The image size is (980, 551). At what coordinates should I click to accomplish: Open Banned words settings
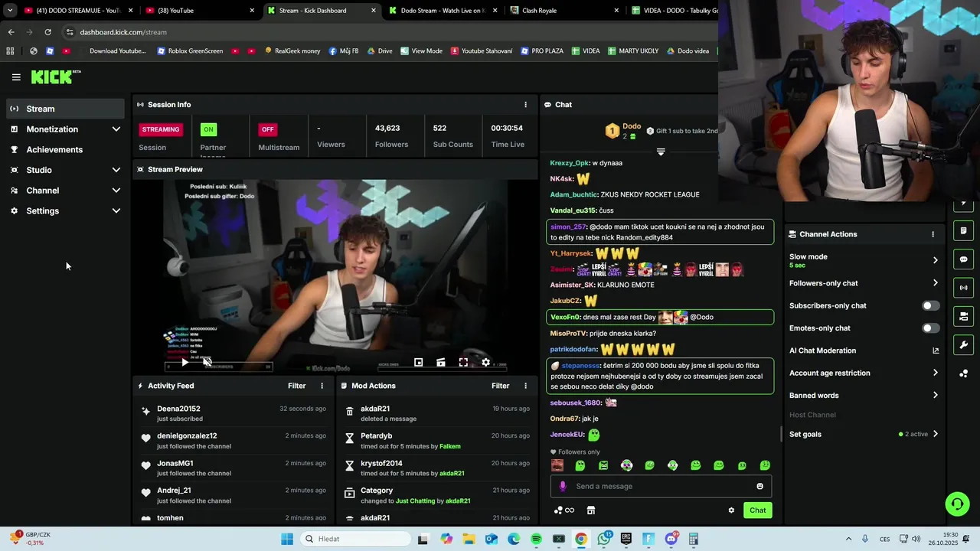[x=864, y=396]
